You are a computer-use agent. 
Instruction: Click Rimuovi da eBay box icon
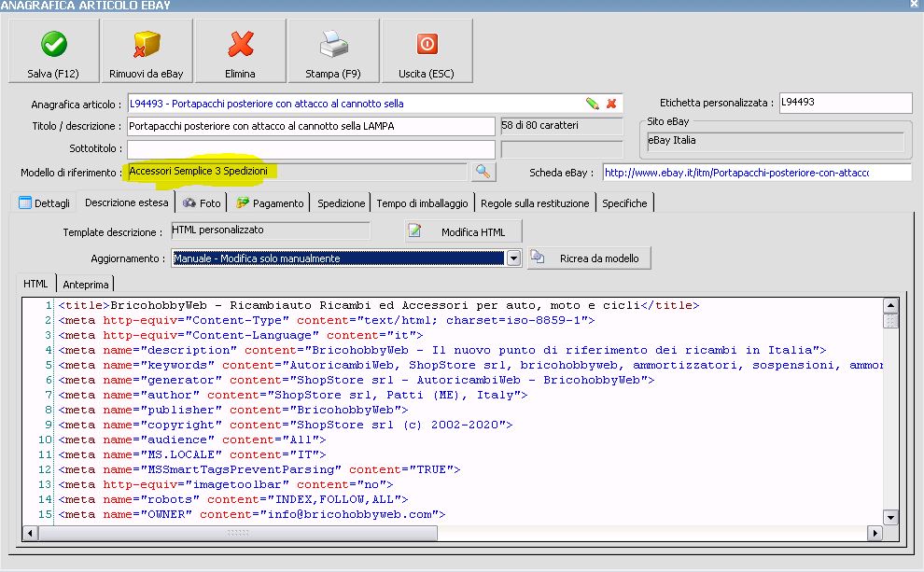(147, 51)
